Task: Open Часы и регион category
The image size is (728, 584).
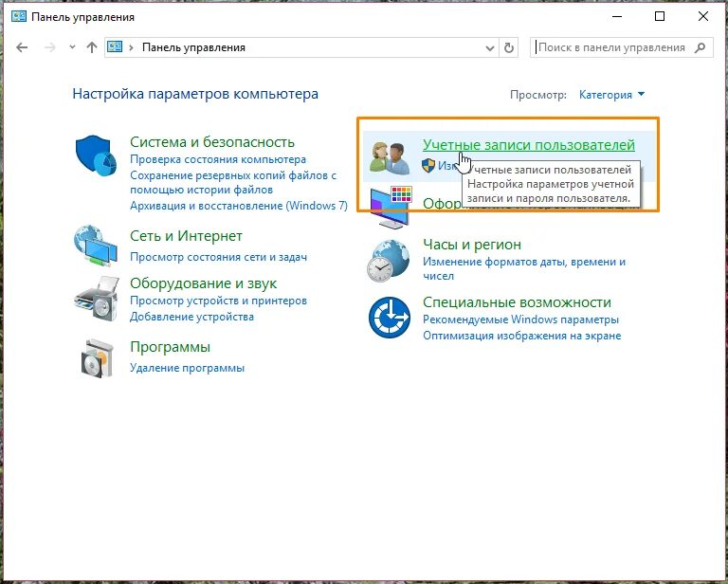Action: [472, 245]
